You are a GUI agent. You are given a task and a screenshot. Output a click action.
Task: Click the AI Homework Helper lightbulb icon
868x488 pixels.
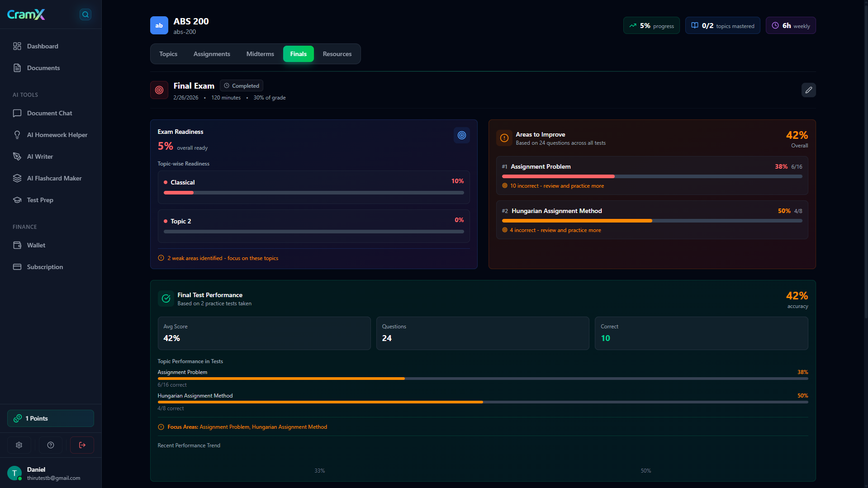[17, 135]
